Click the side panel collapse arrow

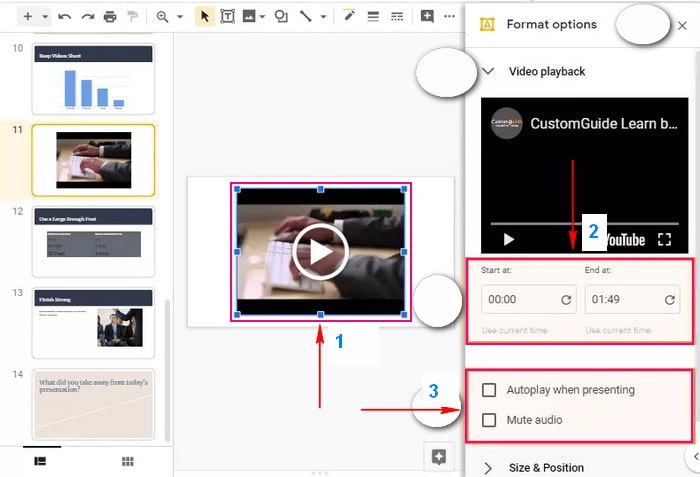pyautogui.click(x=695, y=456)
